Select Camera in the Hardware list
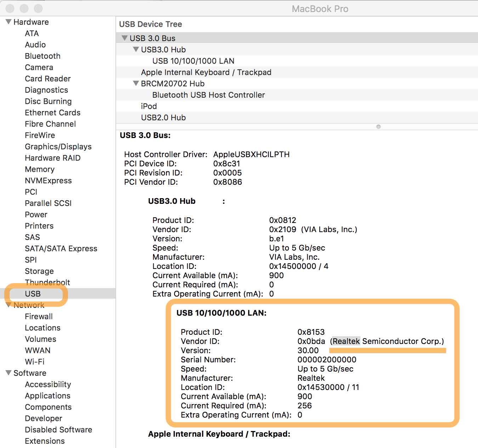Screen dimensions: 478x448 click(x=39, y=67)
